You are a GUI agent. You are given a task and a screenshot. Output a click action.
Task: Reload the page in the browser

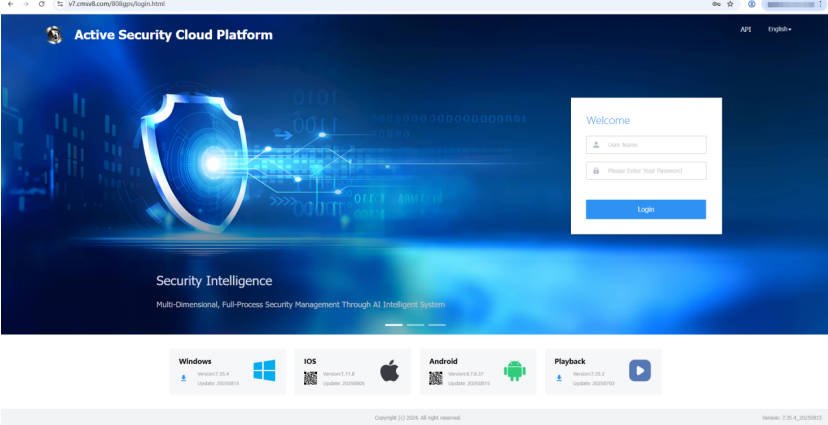(41, 5)
